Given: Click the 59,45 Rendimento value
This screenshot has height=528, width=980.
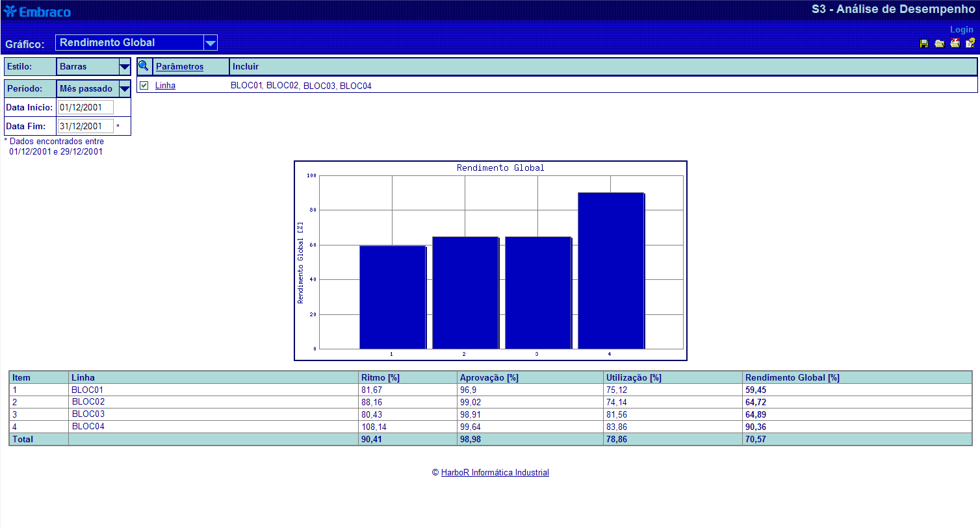Looking at the screenshot, I should coord(756,390).
